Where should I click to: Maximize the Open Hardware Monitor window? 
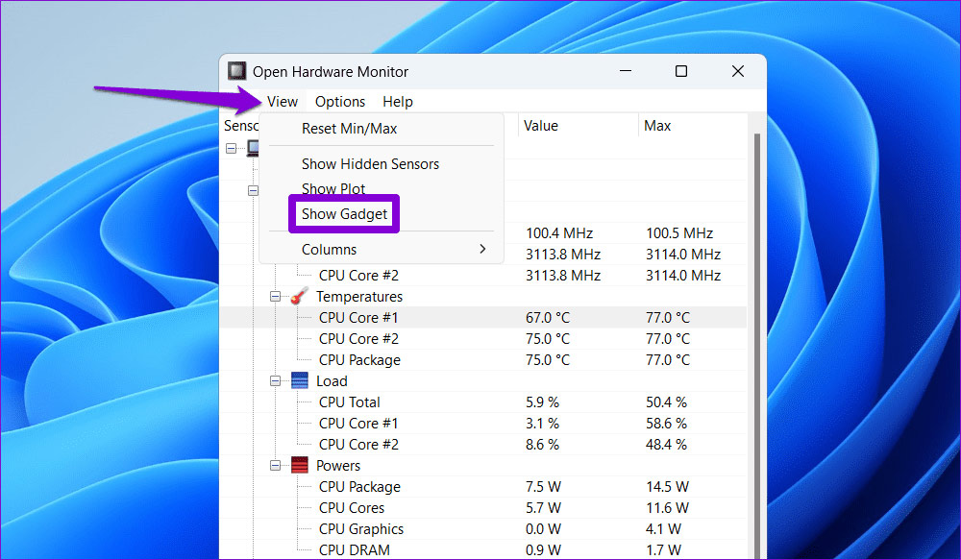(681, 71)
